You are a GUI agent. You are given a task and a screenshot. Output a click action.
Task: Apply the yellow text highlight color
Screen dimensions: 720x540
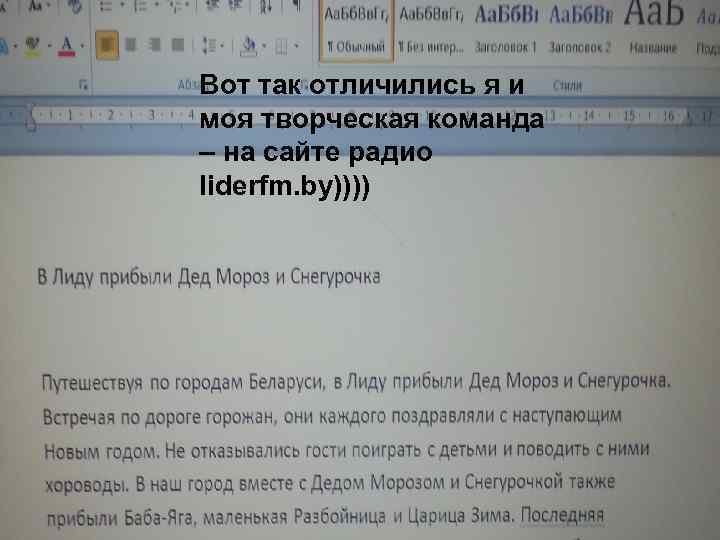pyautogui.click(x=32, y=46)
